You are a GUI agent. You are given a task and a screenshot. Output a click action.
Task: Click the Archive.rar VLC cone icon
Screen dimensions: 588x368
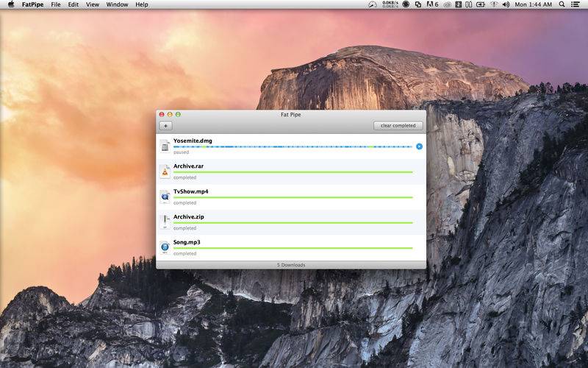165,171
